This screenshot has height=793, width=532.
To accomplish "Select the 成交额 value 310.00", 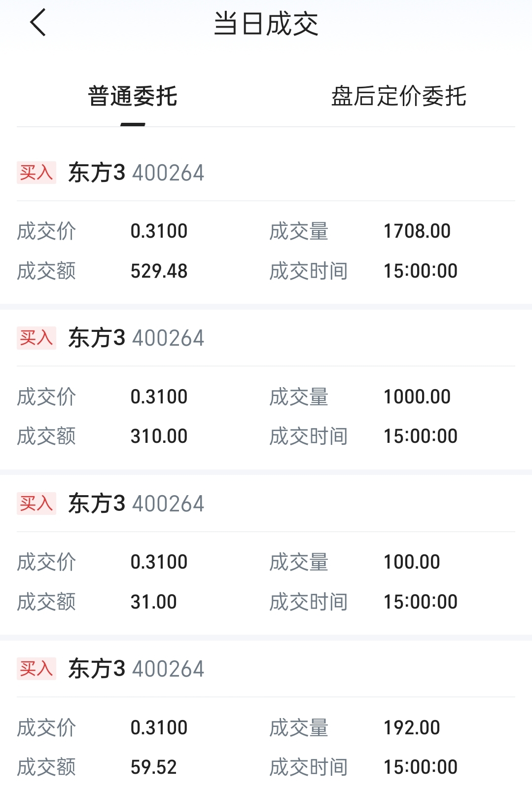I will click(x=159, y=436).
